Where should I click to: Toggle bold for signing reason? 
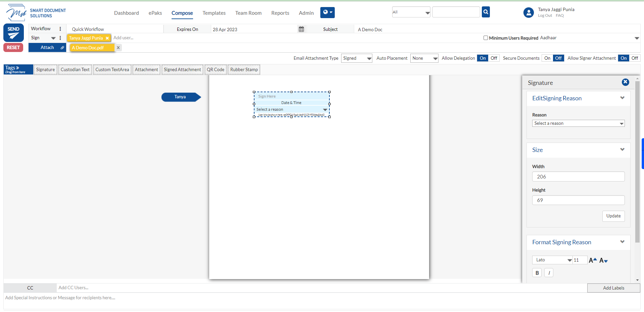537,273
